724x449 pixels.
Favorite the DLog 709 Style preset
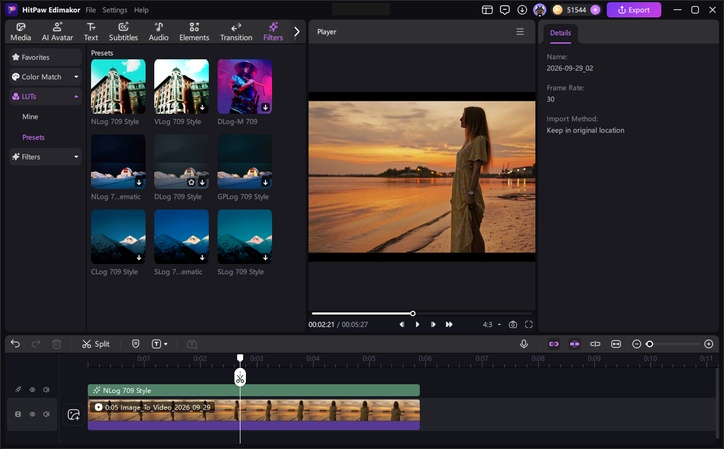tap(192, 182)
